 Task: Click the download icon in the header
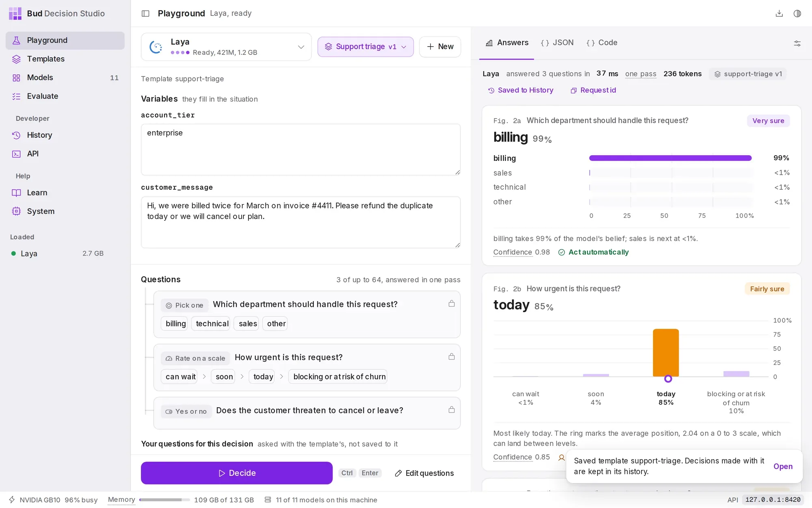(x=779, y=13)
